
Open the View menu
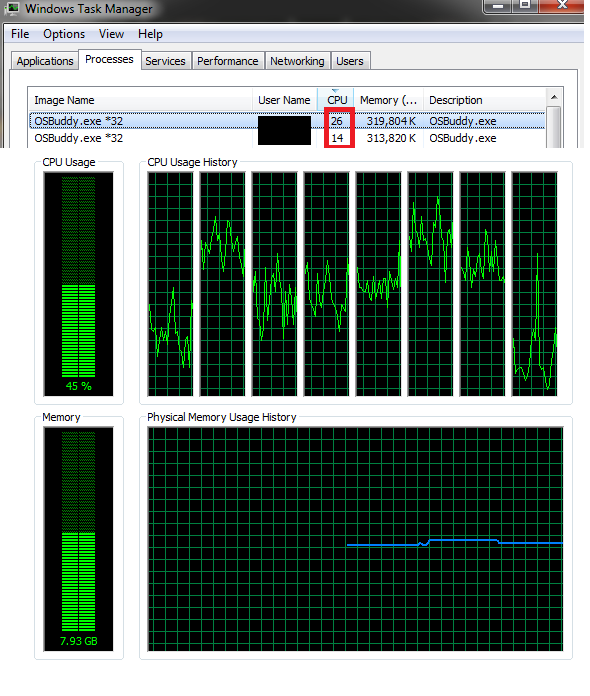click(111, 34)
